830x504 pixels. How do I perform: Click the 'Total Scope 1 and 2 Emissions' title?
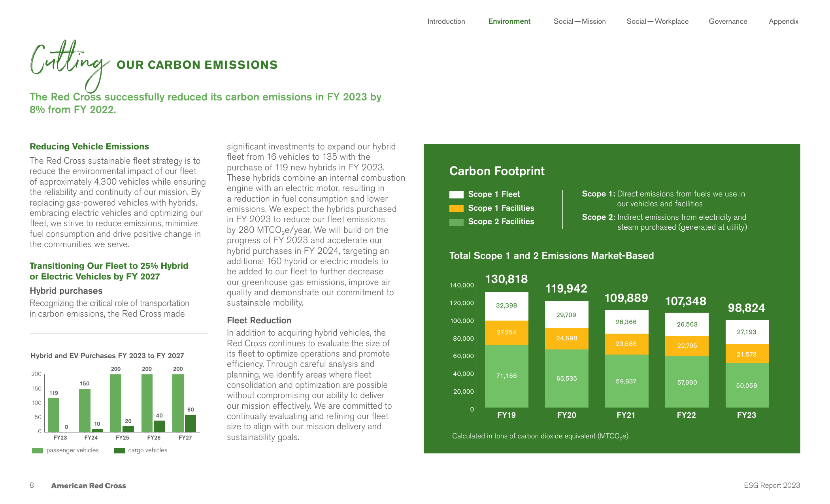point(551,256)
